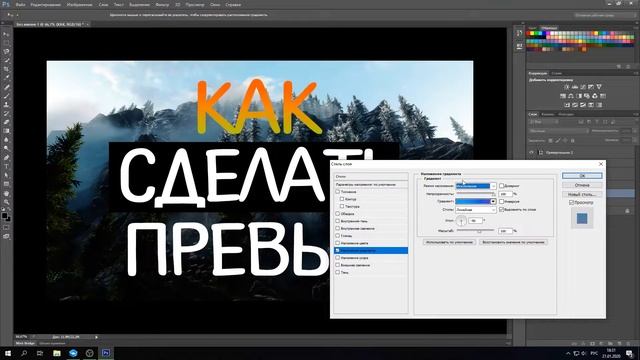Viewport: 640px width, 360px height.
Task: Open the gradient picker arrow
Action: (x=493, y=202)
